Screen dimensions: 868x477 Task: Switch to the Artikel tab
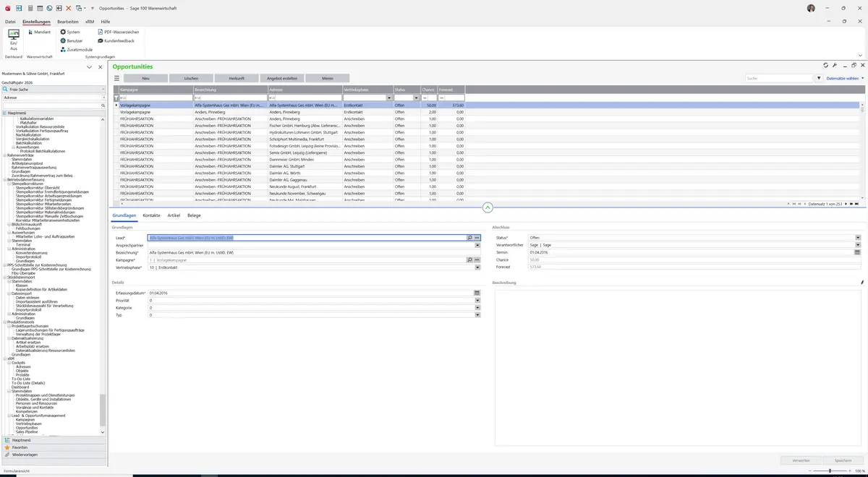pyautogui.click(x=174, y=215)
